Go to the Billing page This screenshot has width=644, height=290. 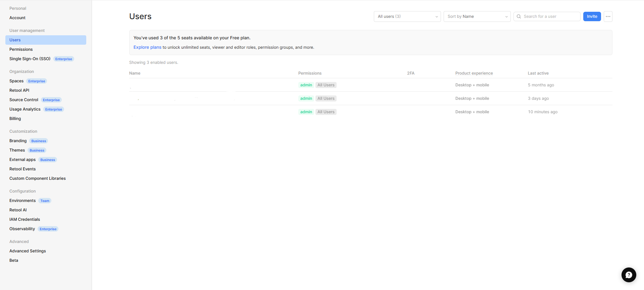[x=15, y=119]
